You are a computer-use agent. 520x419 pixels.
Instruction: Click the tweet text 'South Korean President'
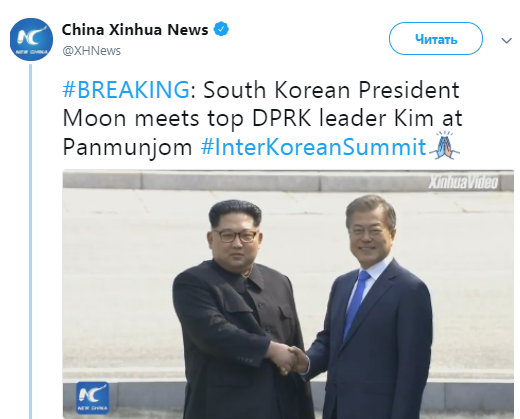pos(331,90)
